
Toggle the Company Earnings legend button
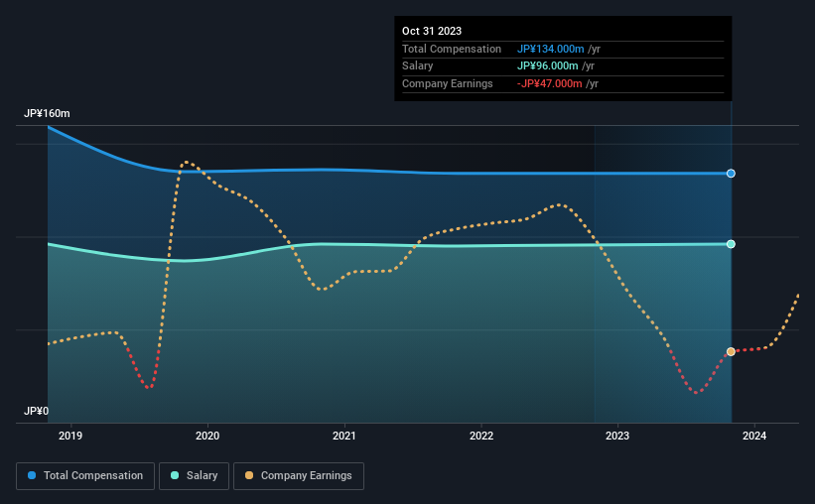[299, 476]
